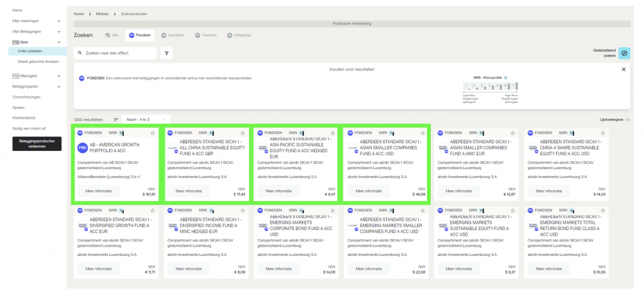Open the filter funnel icon
This screenshot has width=644, height=293.
coord(166,53)
